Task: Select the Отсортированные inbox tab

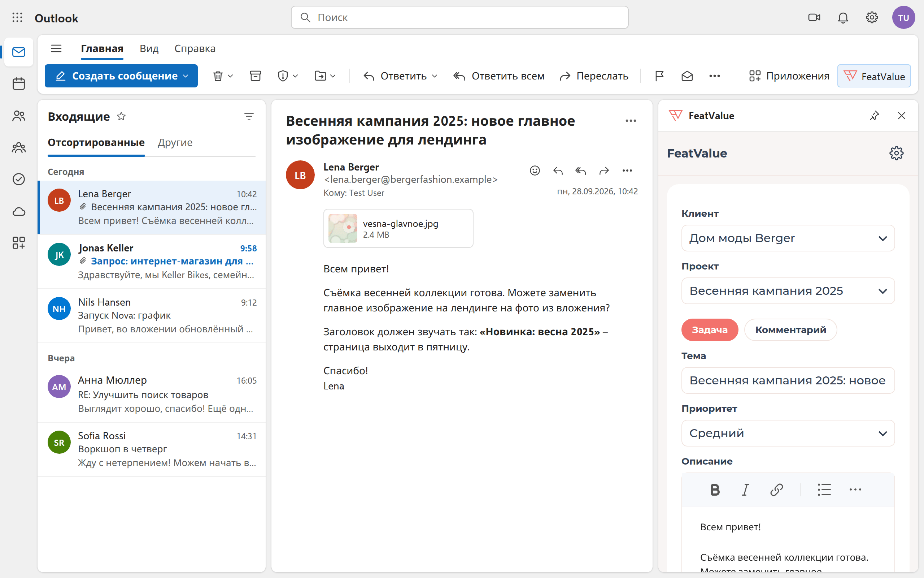Action: coord(96,143)
